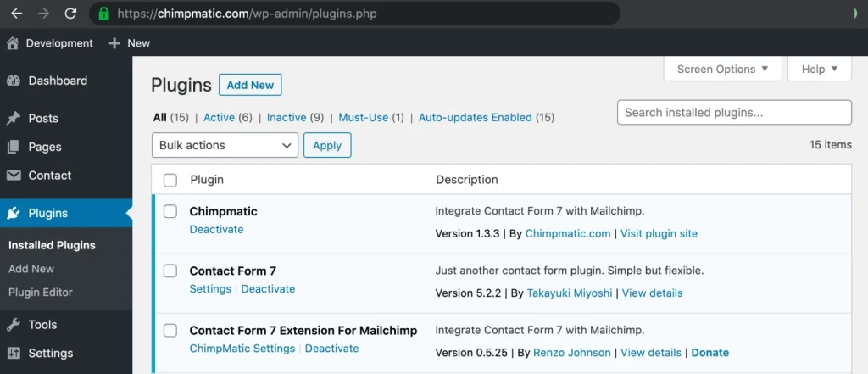This screenshot has height=374, width=868.
Task: Click the Posts pushpin icon
Action: 14,119
